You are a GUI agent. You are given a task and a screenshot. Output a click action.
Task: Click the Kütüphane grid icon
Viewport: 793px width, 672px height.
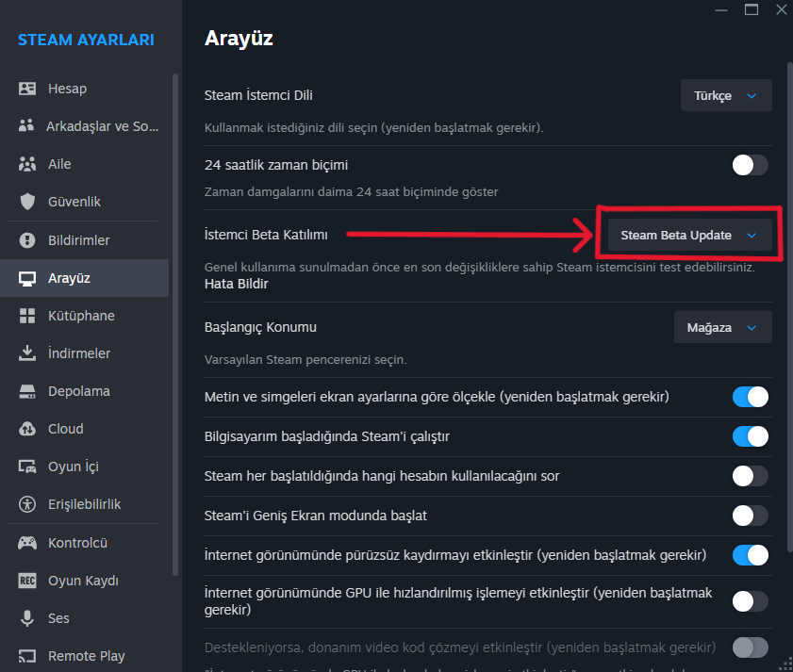[27, 316]
